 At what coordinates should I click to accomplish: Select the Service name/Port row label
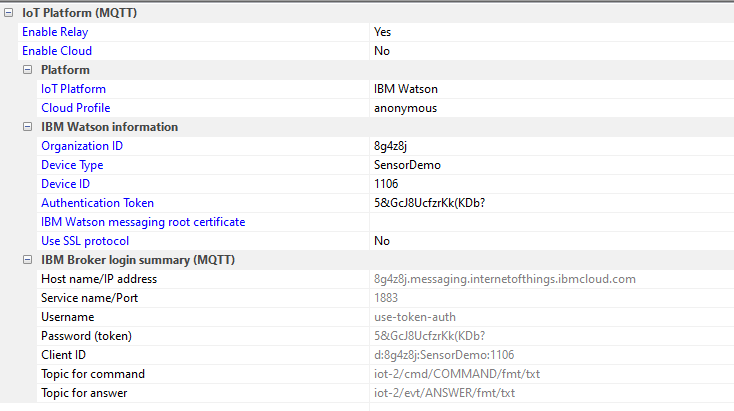89,298
